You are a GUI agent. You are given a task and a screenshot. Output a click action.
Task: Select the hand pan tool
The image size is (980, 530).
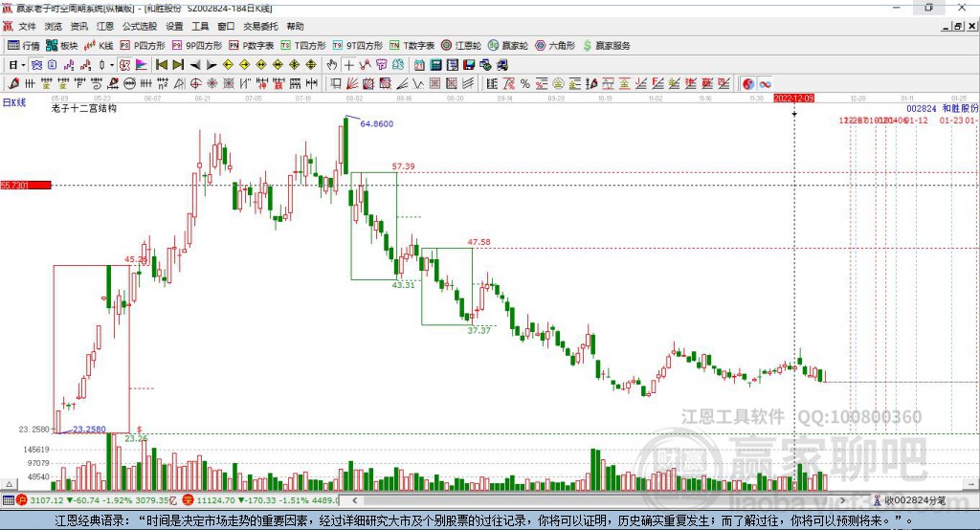pyautogui.click(x=332, y=65)
